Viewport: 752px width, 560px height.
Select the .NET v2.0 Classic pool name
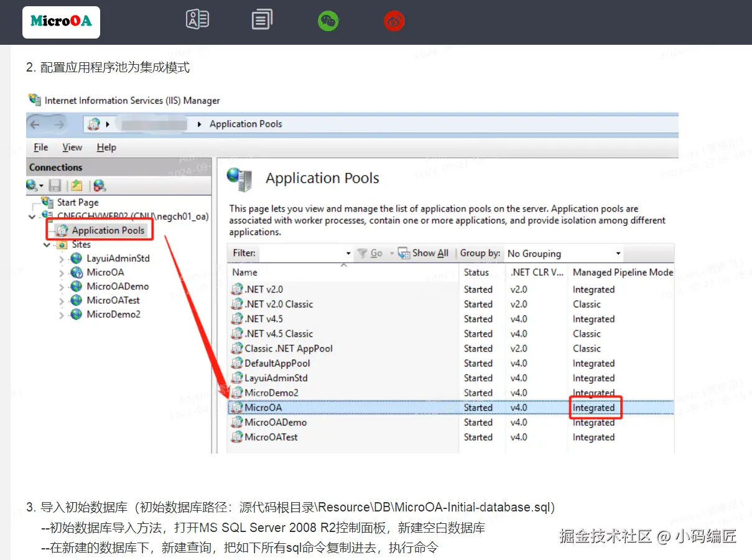pos(279,304)
